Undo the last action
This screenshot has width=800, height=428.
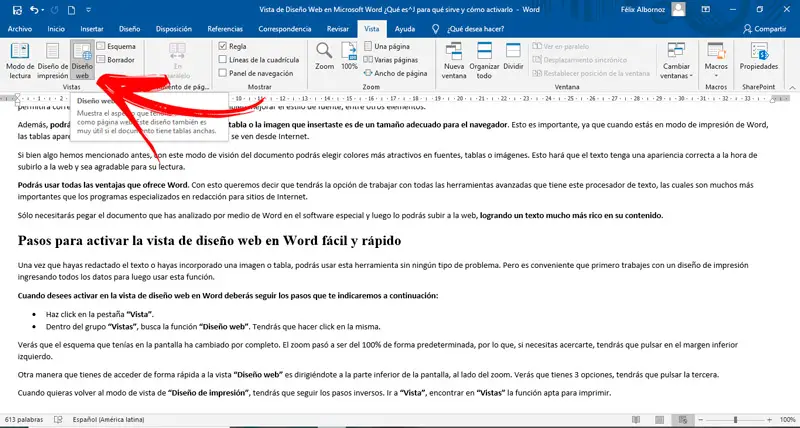pos(34,10)
